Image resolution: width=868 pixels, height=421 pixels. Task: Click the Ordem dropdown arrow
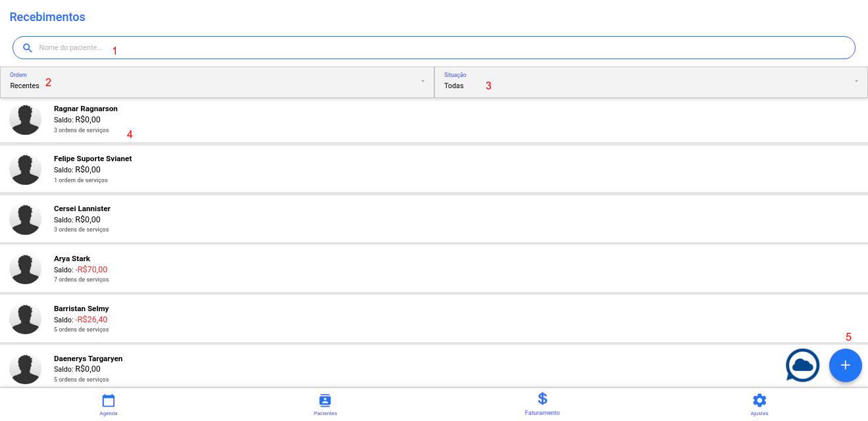click(x=422, y=82)
